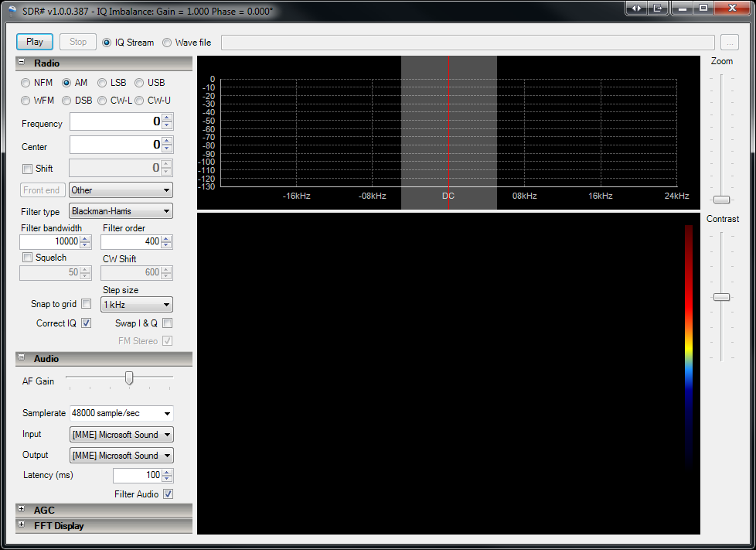Collapse the Radio panel with its minus icon
The height and width of the screenshot is (550, 756).
(x=21, y=62)
